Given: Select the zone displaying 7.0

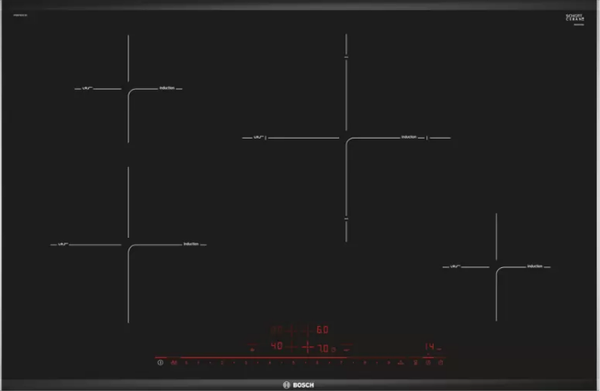Looking at the screenshot, I should 323,349.
